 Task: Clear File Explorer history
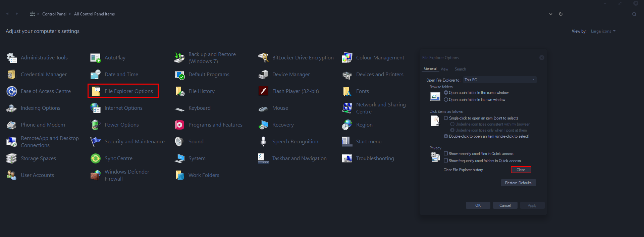click(x=521, y=170)
